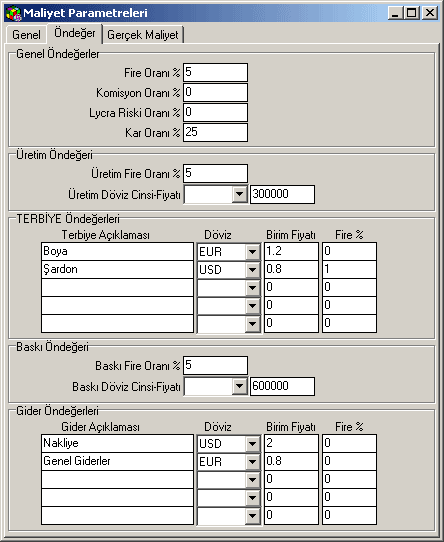Viewport: 444px width, 542px height.
Task: Select the Öndeğer tab
Action: 74,33
